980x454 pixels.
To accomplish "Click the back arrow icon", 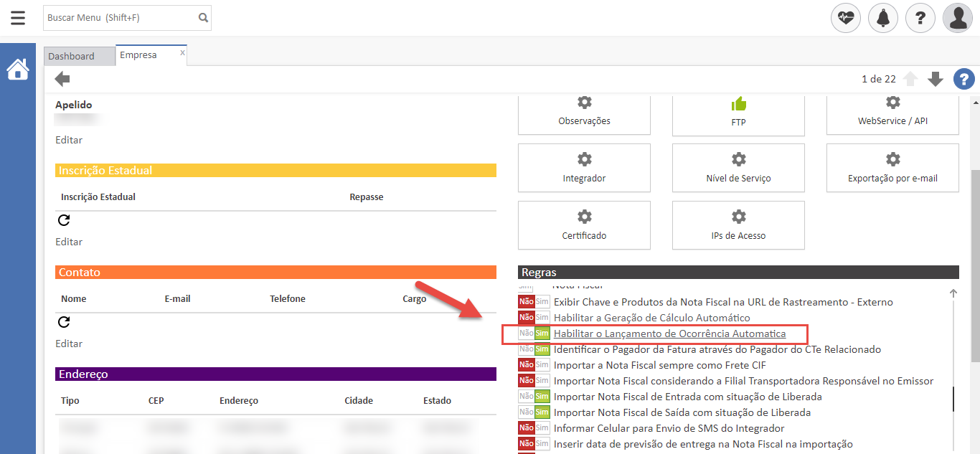I will (x=62, y=79).
